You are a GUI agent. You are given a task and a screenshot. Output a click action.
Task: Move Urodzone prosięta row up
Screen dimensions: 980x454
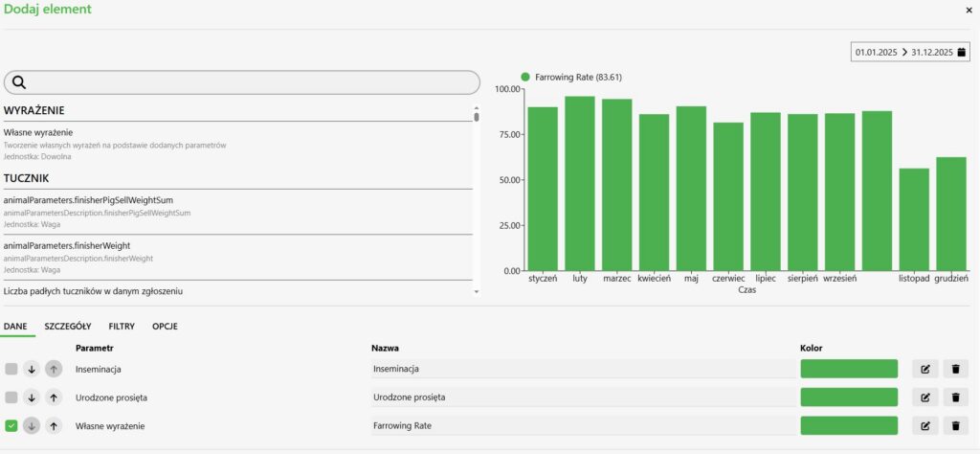click(54, 397)
